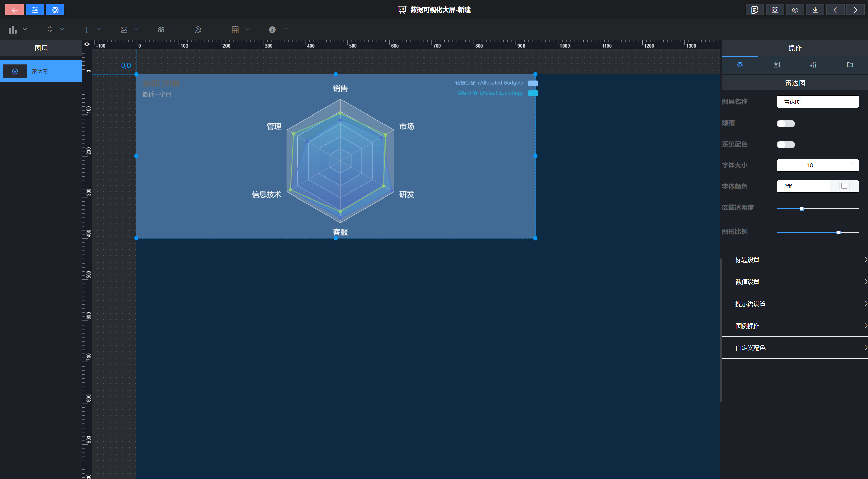Expand the image component dropdown arrow
Screen dimensions: 868x479
[136, 29]
